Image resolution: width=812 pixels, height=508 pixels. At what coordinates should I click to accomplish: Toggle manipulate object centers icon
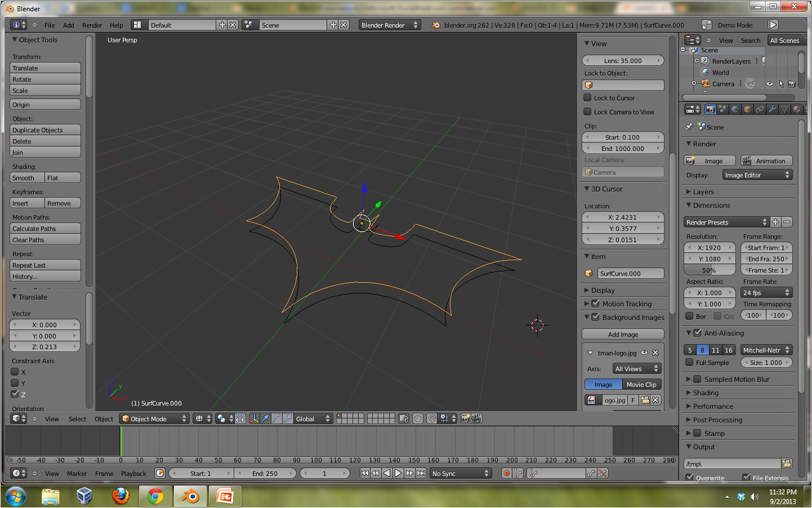(x=240, y=418)
